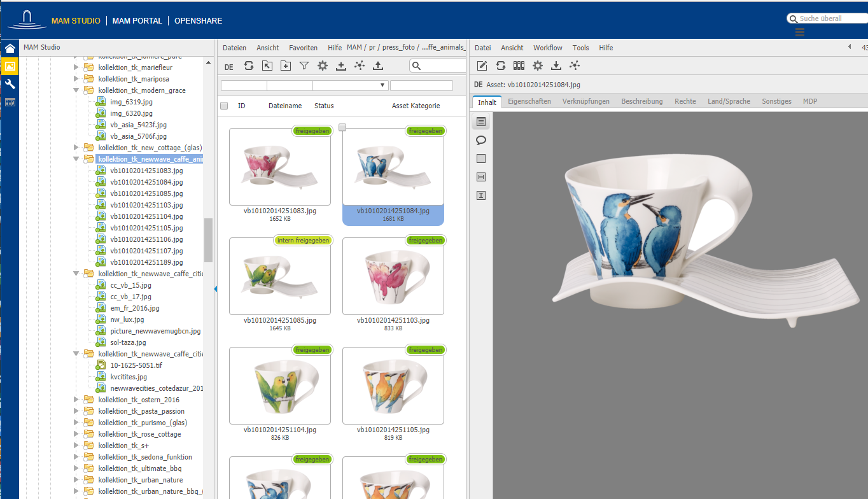Open the Tools menu
Viewport: 868px width, 499px height.
tap(581, 48)
